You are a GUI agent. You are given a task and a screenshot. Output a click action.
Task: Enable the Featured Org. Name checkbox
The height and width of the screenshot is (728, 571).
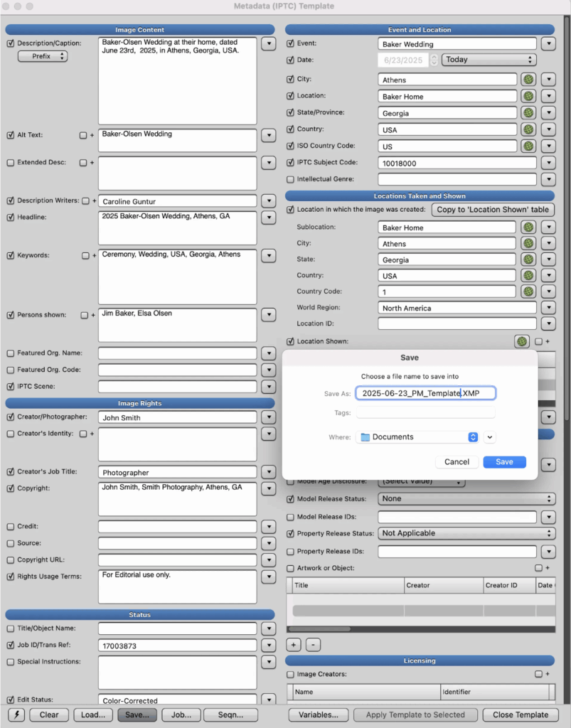point(11,353)
